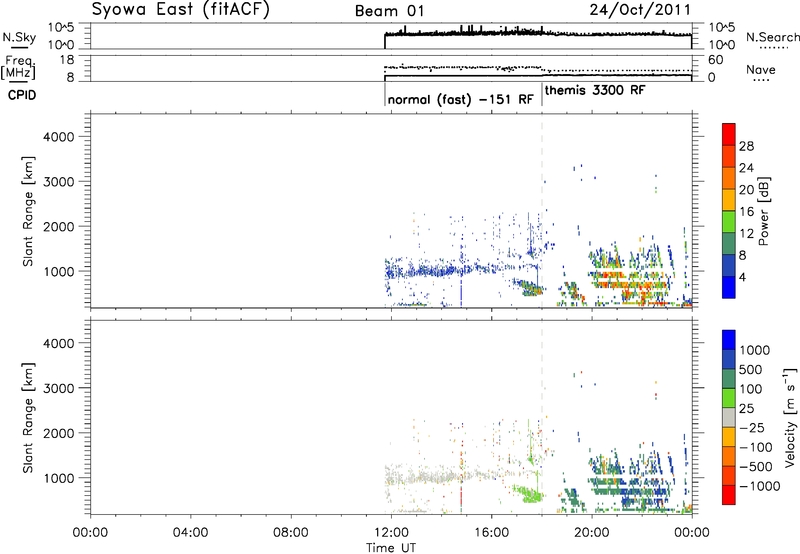800x554 pixels.
Task: Click the 'normal (fast) -151 RF' CPID text
Action: 460,99
